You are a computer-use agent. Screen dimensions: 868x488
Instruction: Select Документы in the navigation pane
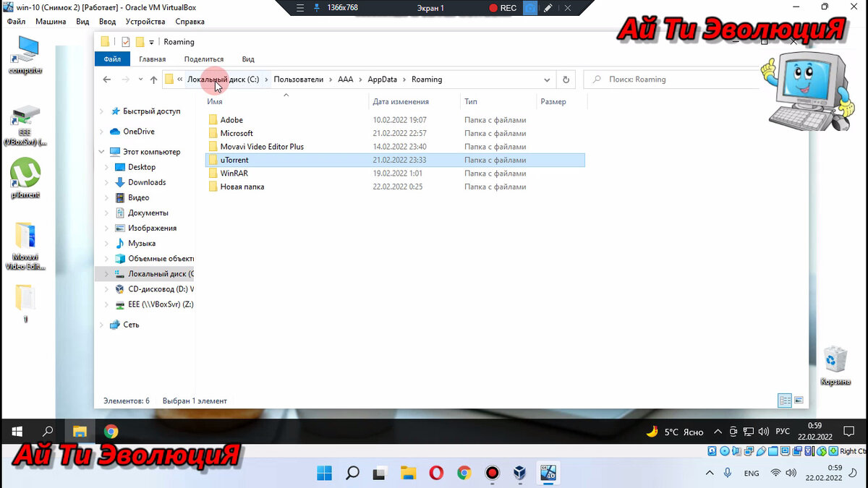coord(148,213)
